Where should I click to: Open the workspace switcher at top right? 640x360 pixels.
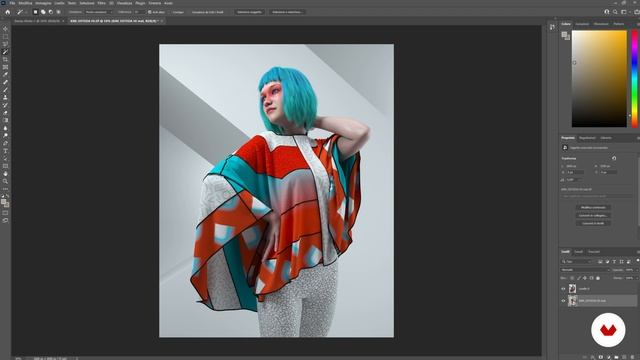624,12
